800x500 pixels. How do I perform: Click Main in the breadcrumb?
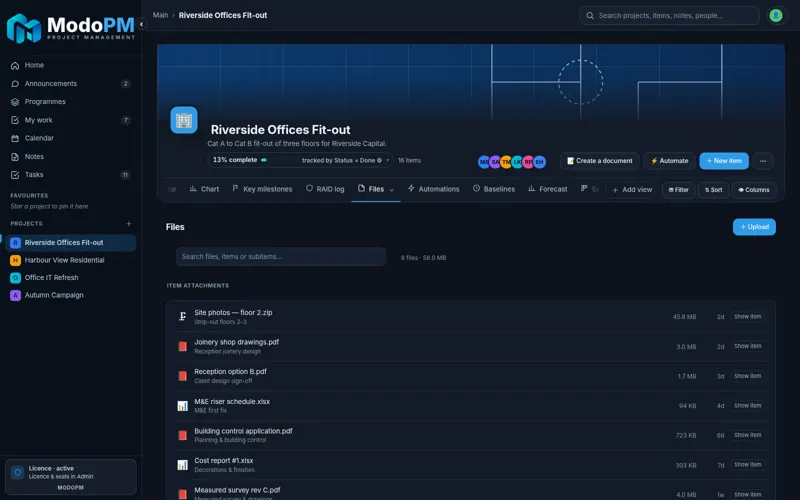click(160, 15)
